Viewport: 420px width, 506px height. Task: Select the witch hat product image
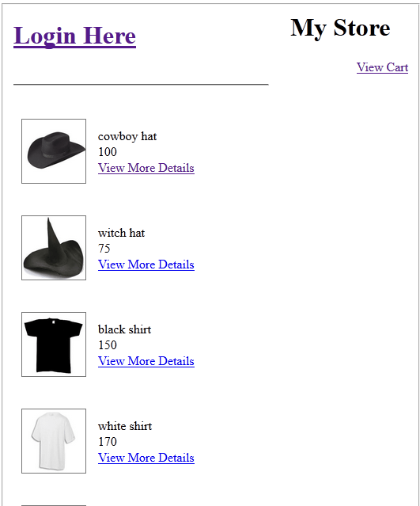[x=54, y=248]
